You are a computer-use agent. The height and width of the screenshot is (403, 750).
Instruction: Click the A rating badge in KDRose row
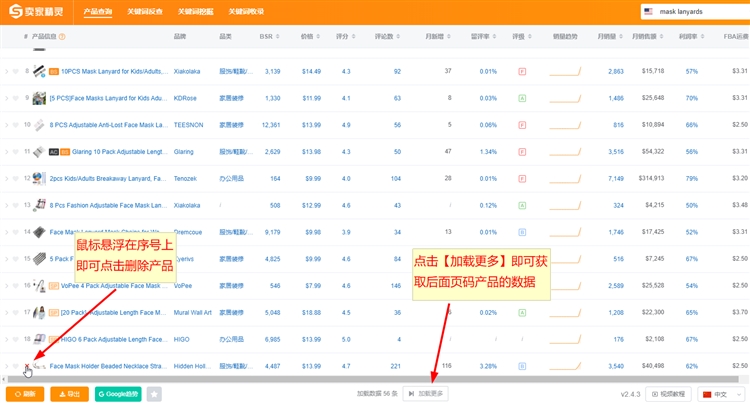[x=522, y=98]
